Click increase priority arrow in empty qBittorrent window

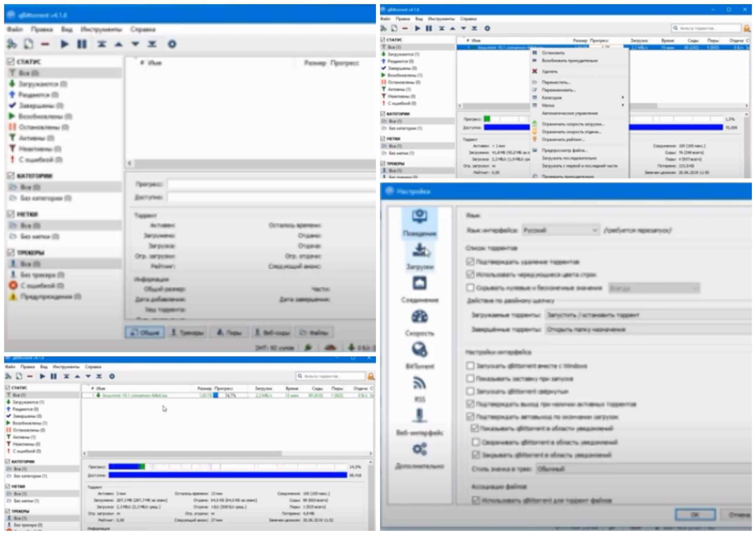tap(118, 44)
